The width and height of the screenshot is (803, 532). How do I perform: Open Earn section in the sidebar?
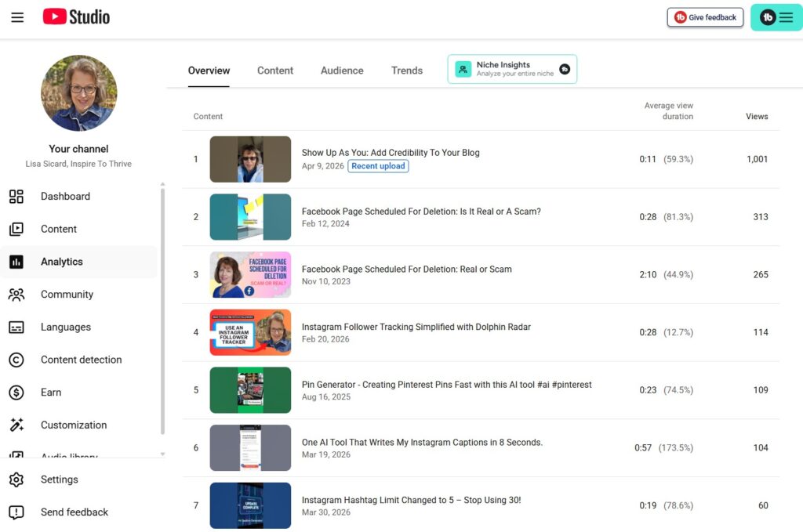[x=79, y=393]
